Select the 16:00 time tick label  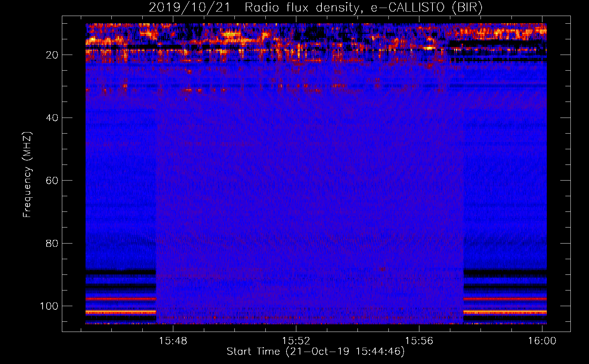[542, 341]
